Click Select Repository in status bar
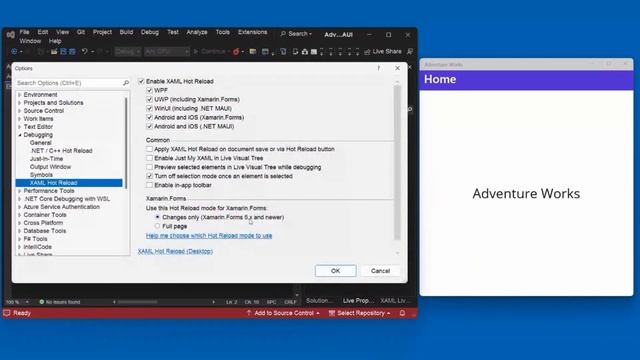Viewport: 640px width, 360px height. click(359, 313)
